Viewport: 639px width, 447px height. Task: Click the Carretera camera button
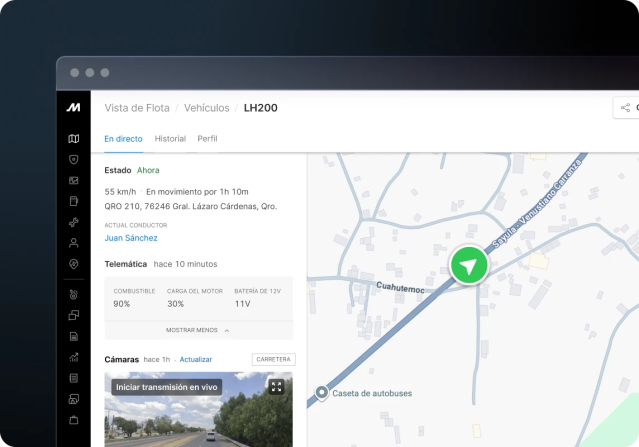pos(273,359)
